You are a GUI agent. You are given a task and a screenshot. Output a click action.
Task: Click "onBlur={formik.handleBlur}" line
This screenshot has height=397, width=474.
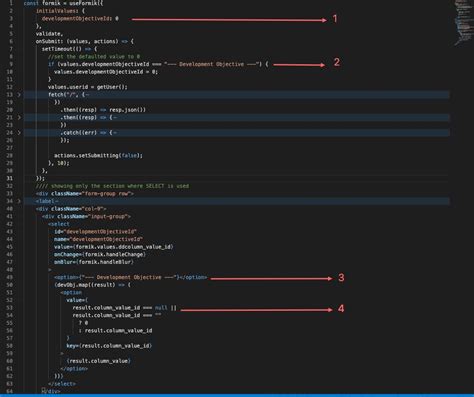[94, 262]
